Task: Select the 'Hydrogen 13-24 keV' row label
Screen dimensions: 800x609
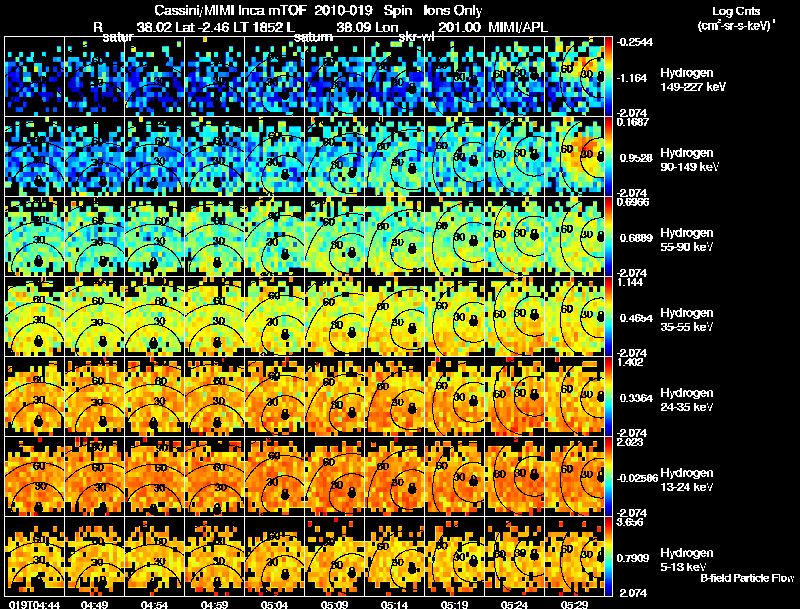Action: click(x=687, y=480)
